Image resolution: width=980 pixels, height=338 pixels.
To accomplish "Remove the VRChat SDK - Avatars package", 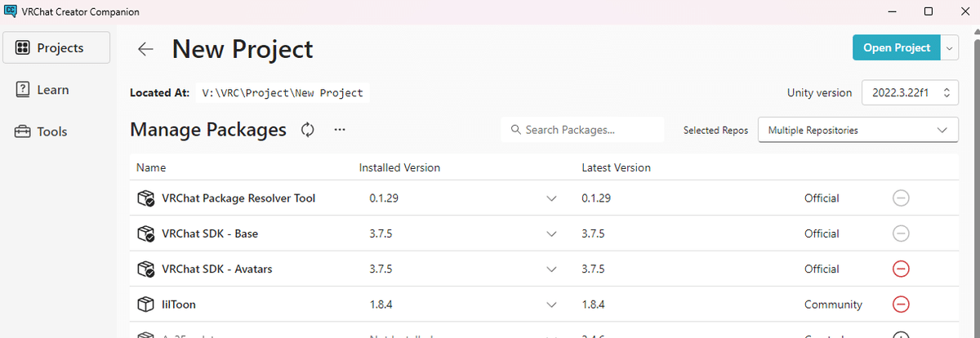I will (901, 269).
